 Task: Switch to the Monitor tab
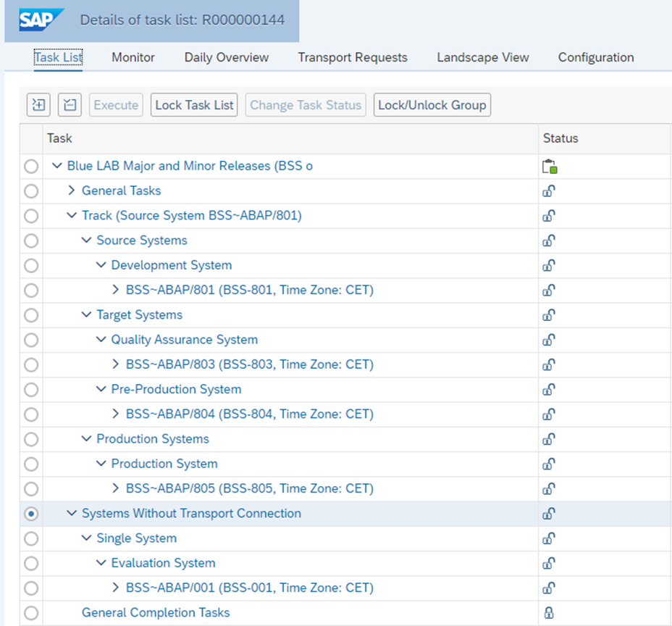click(x=133, y=57)
